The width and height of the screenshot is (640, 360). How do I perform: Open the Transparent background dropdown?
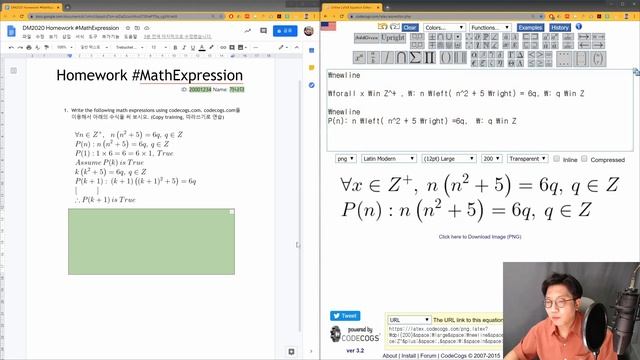(527, 159)
